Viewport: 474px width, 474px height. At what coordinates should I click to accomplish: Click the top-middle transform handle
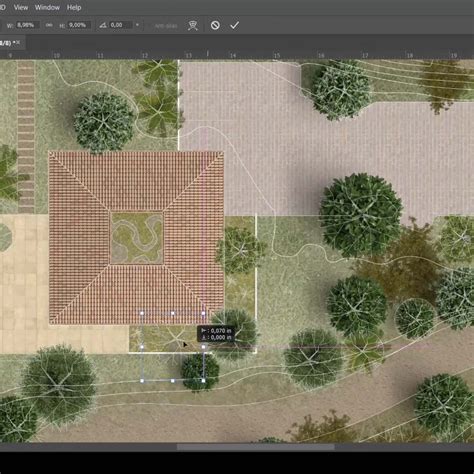(173, 313)
